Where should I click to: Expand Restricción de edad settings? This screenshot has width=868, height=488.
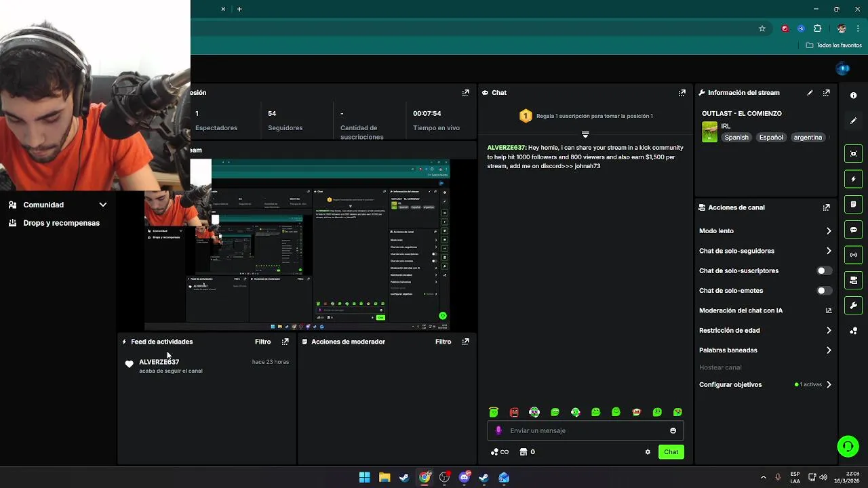point(829,331)
